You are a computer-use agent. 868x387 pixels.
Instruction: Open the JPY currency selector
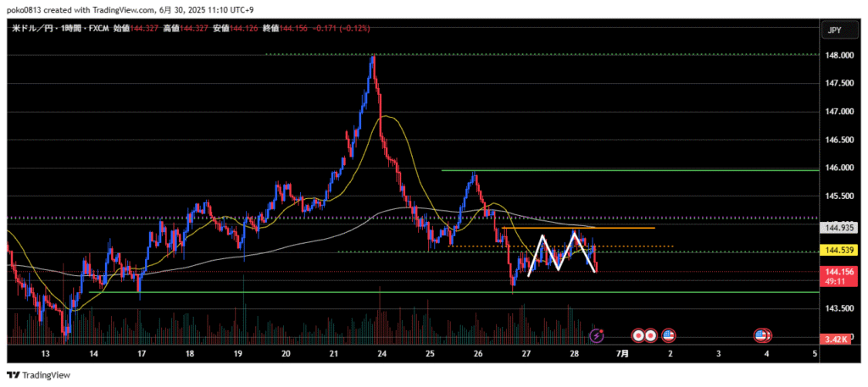[x=834, y=30]
